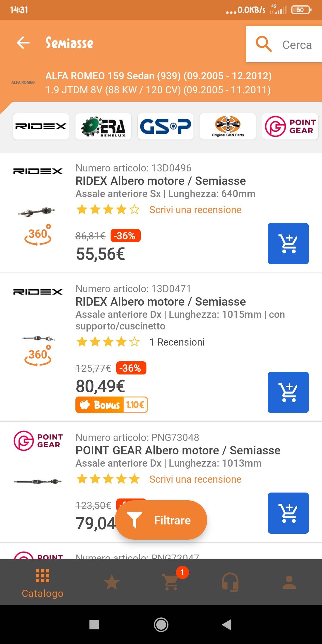Open the Cerca search field
The width and height of the screenshot is (322, 644).
[284, 44]
